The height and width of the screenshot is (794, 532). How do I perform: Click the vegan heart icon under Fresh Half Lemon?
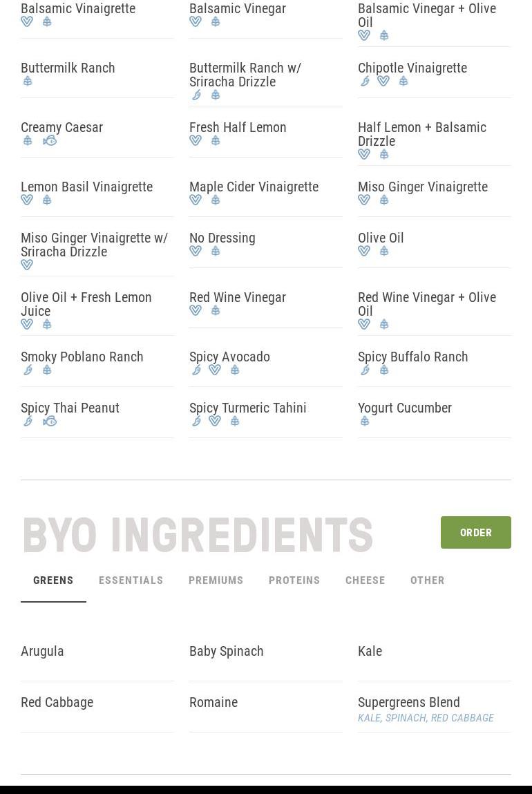tap(196, 140)
